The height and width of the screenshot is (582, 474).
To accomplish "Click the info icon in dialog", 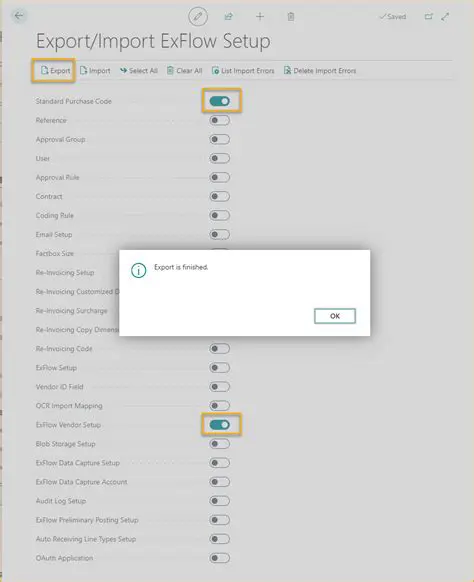I will pos(138,270).
